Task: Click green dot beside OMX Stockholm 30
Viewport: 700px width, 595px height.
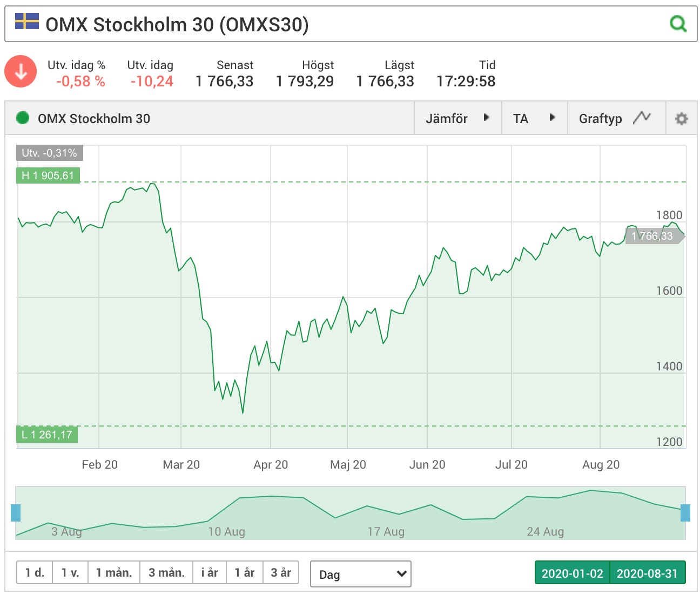Action: 23,118
